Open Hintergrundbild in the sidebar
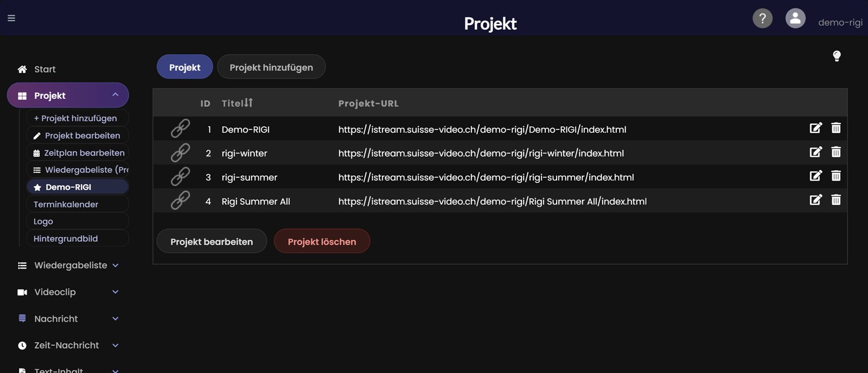 click(78, 239)
